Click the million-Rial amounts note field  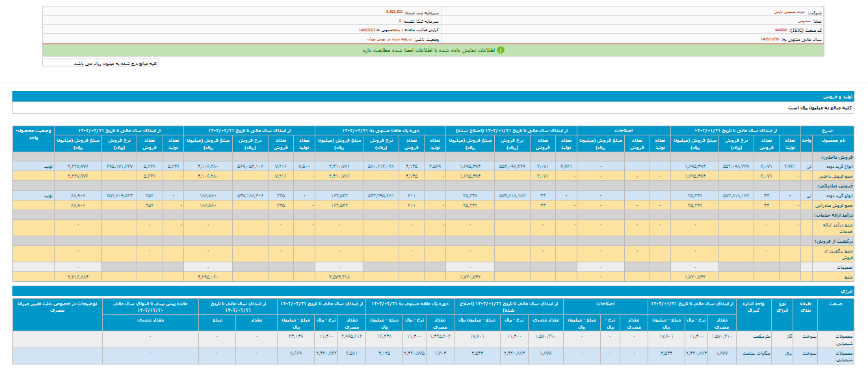click(x=100, y=63)
